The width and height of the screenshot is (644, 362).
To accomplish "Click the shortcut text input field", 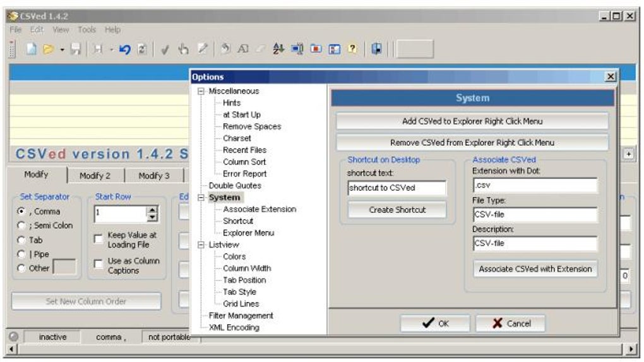I will click(x=397, y=188).
